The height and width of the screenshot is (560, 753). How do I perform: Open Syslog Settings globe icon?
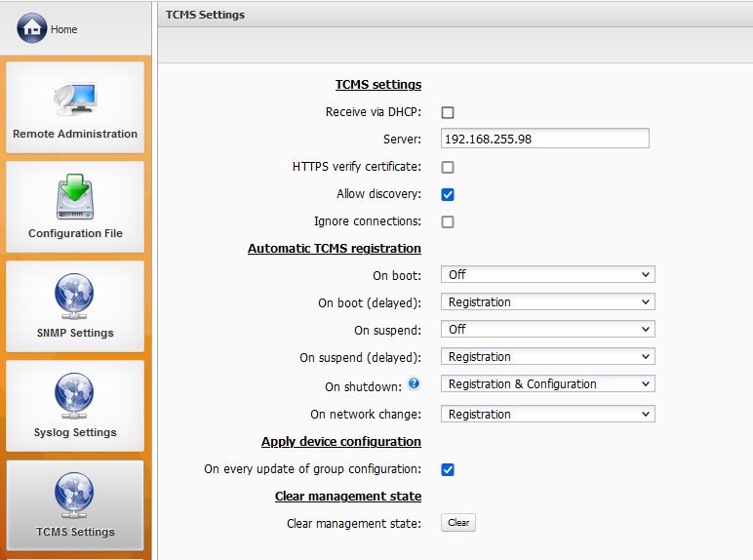pos(75,397)
